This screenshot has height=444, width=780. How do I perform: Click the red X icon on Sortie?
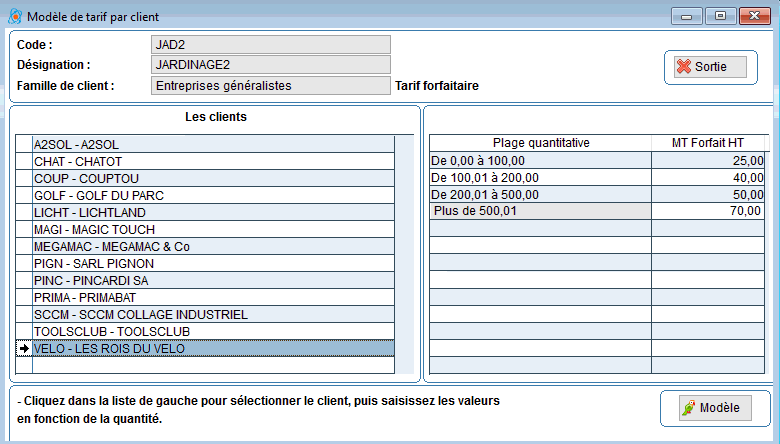click(x=684, y=66)
